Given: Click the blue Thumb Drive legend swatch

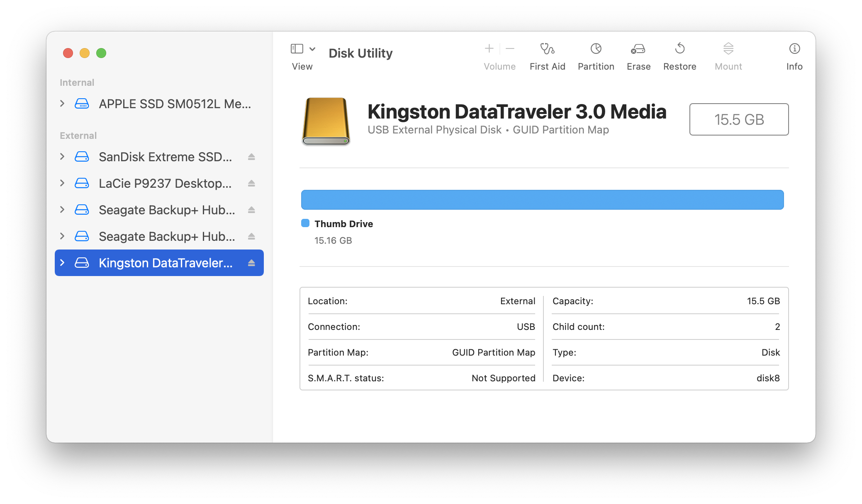Looking at the screenshot, I should [x=305, y=223].
